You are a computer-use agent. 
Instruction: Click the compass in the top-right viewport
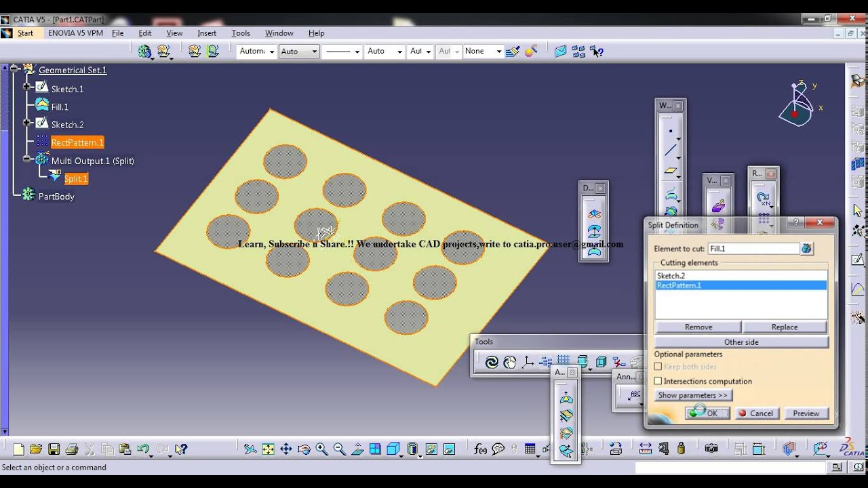coord(797,104)
